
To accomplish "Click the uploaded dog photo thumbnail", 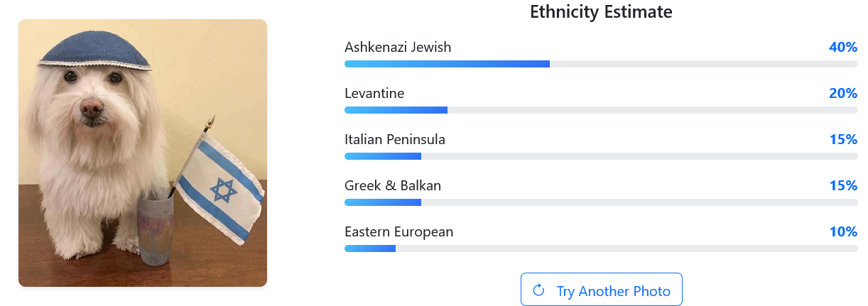I will coord(142,153).
